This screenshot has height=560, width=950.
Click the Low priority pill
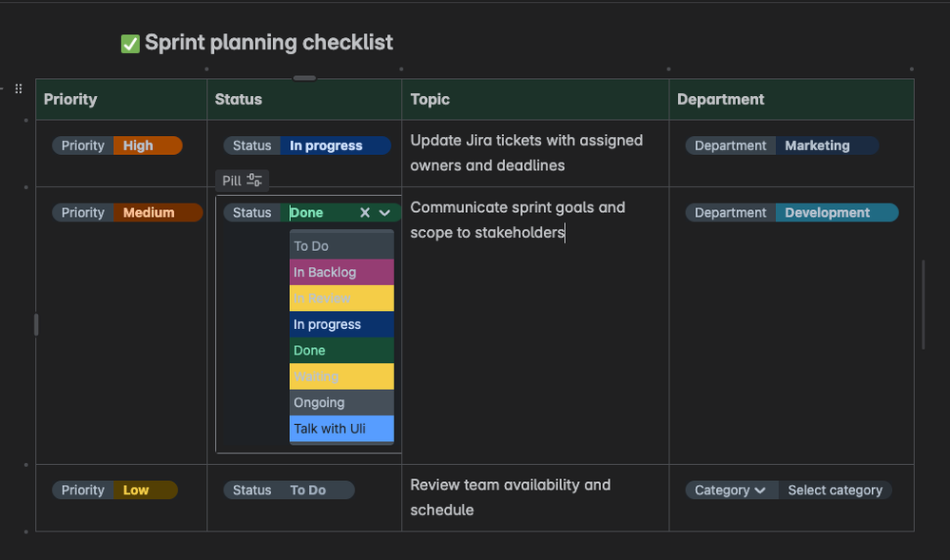(x=136, y=491)
